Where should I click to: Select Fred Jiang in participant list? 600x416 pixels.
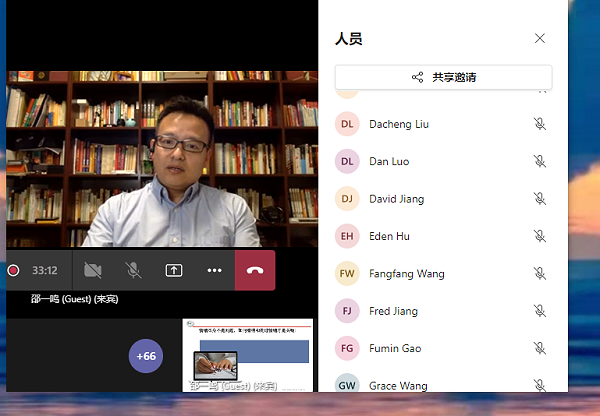tap(394, 311)
